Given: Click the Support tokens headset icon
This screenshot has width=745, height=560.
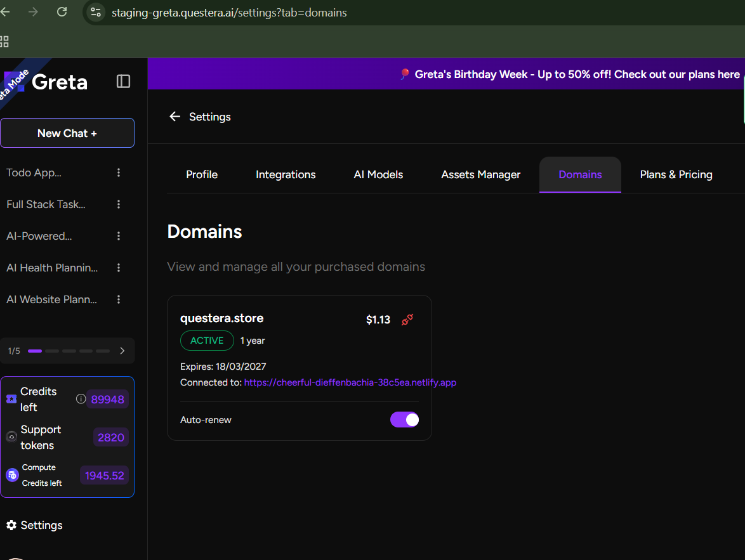Looking at the screenshot, I should pyautogui.click(x=12, y=437).
